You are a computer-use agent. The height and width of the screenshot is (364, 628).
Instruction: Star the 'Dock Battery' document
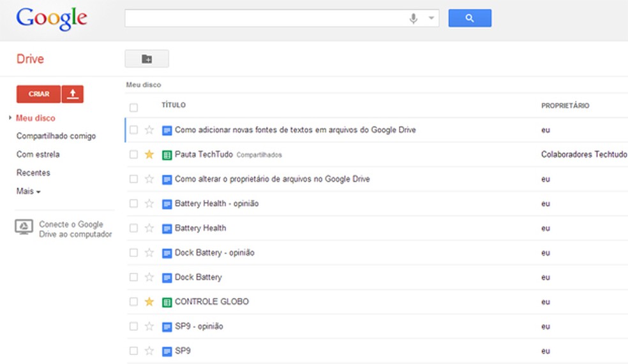coord(149,277)
